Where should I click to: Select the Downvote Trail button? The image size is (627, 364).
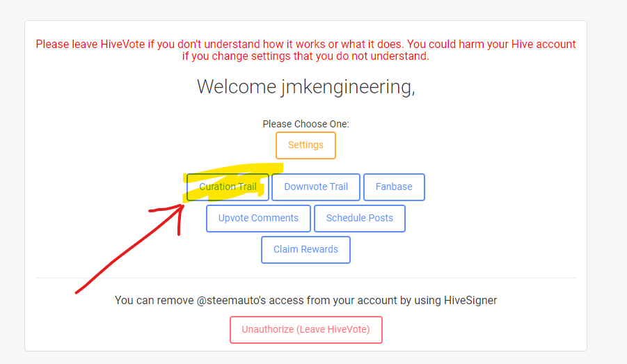pyautogui.click(x=316, y=187)
